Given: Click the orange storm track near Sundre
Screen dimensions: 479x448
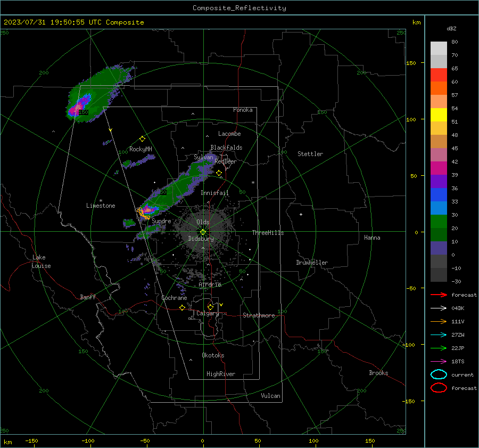Looking at the screenshot, I should pyautogui.click(x=143, y=214).
